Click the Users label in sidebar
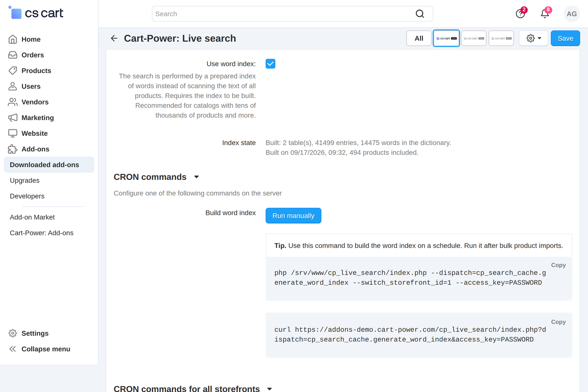This screenshot has width=588, height=392. 31,86
